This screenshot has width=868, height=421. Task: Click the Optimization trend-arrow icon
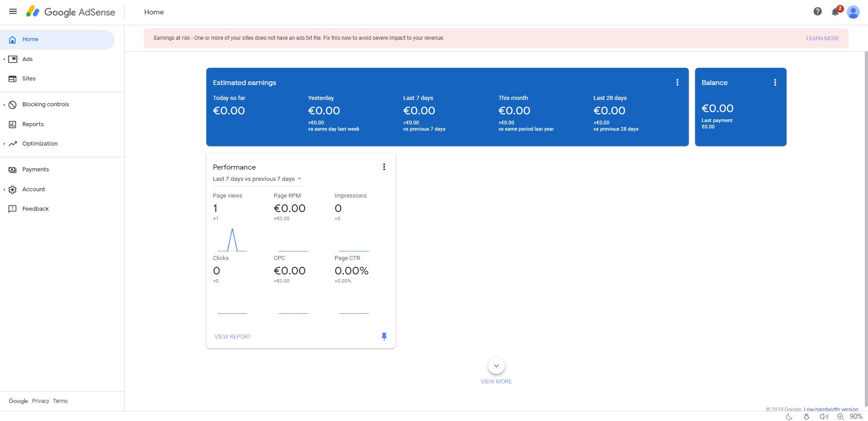tap(13, 144)
